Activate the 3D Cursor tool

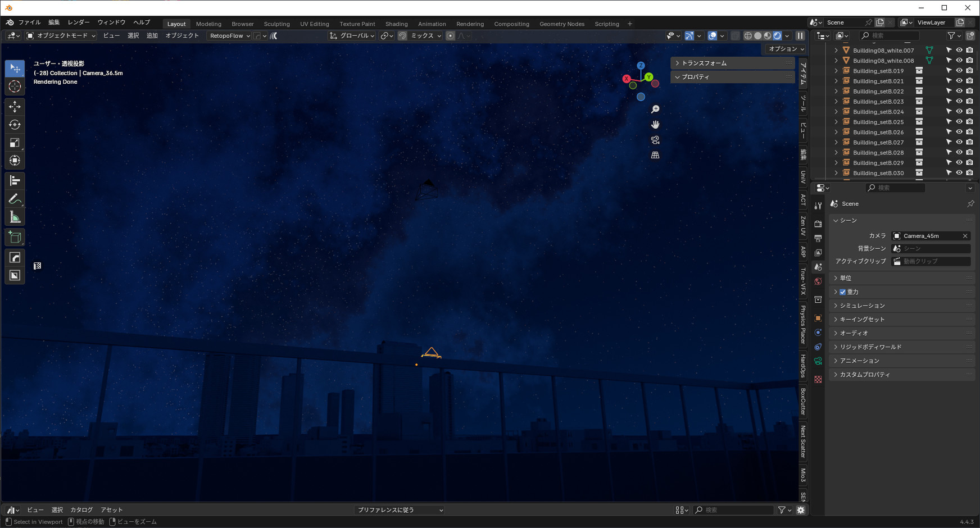coord(15,87)
